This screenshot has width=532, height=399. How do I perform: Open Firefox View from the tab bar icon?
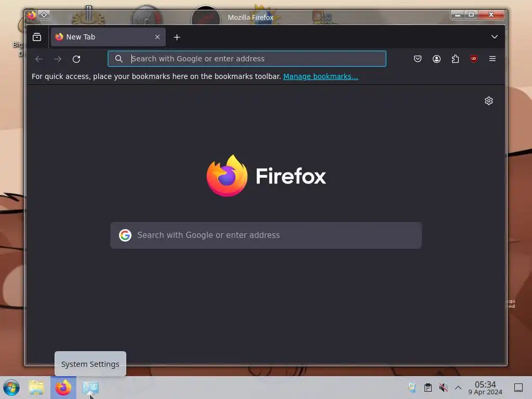pyautogui.click(x=37, y=37)
